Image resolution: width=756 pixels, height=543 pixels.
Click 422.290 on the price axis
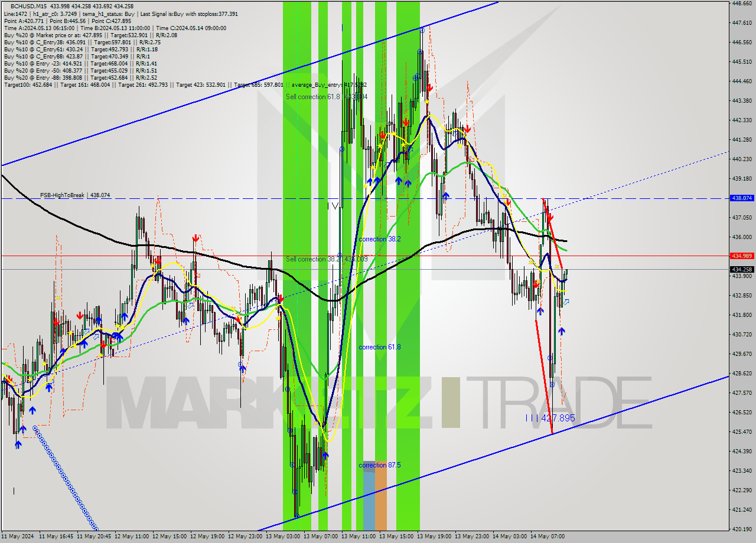741,490
